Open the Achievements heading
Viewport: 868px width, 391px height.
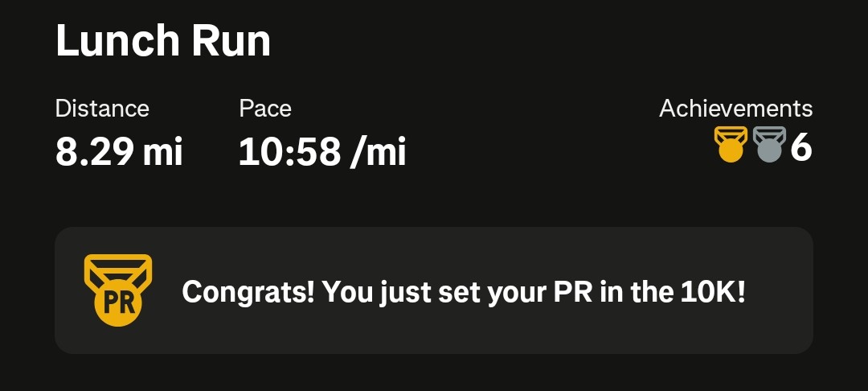pyautogui.click(x=735, y=109)
